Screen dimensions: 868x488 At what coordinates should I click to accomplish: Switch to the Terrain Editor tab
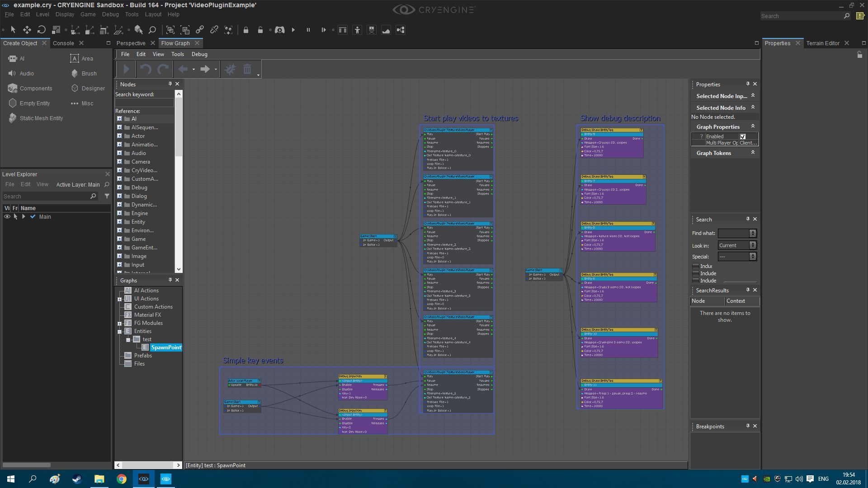click(823, 43)
